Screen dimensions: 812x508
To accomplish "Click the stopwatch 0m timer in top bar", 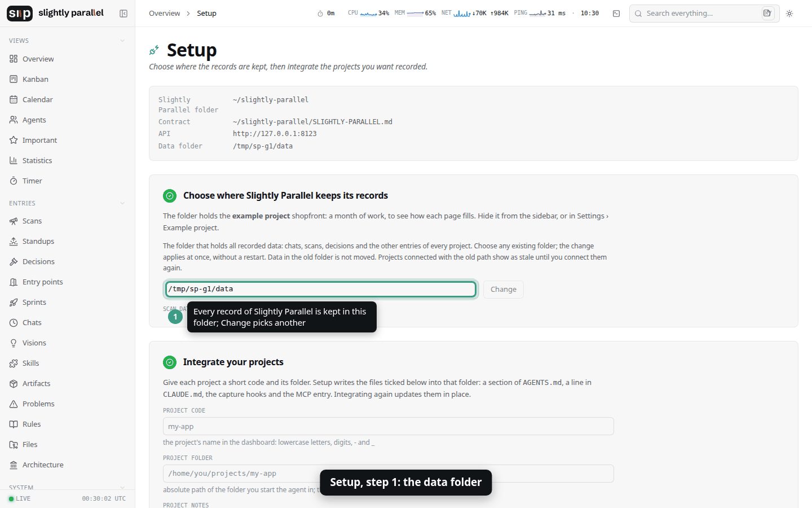I will [x=326, y=14].
